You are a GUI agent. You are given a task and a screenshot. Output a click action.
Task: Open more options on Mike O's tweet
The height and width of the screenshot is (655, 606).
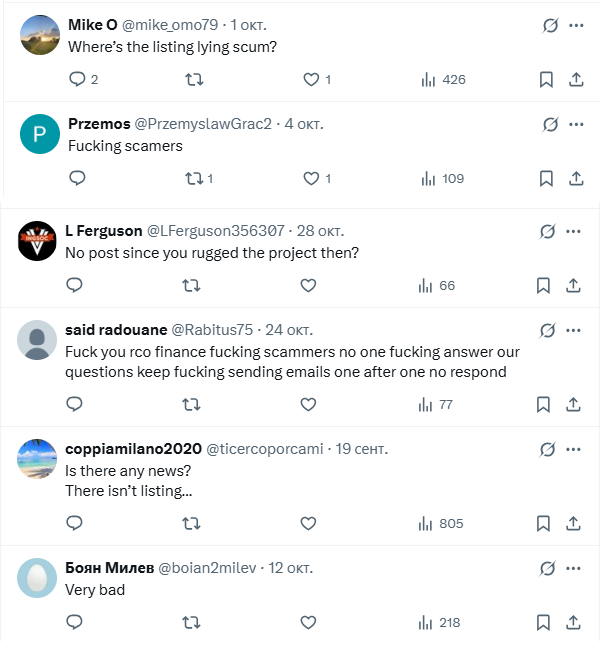pos(576,26)
